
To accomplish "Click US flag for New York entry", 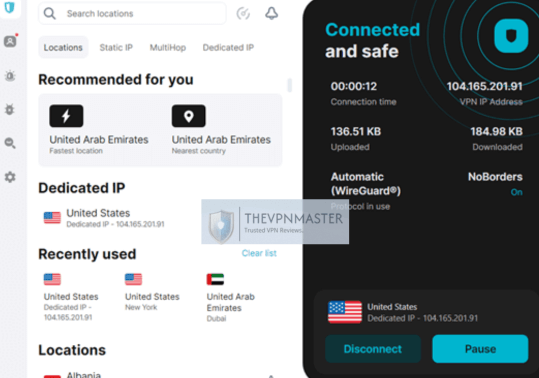I will point(133,279).
